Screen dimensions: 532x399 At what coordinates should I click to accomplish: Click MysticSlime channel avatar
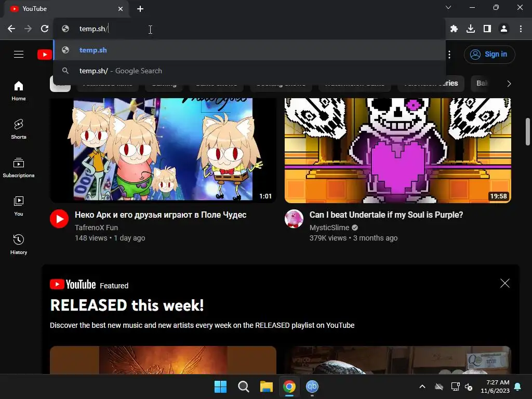pos(294,219)
